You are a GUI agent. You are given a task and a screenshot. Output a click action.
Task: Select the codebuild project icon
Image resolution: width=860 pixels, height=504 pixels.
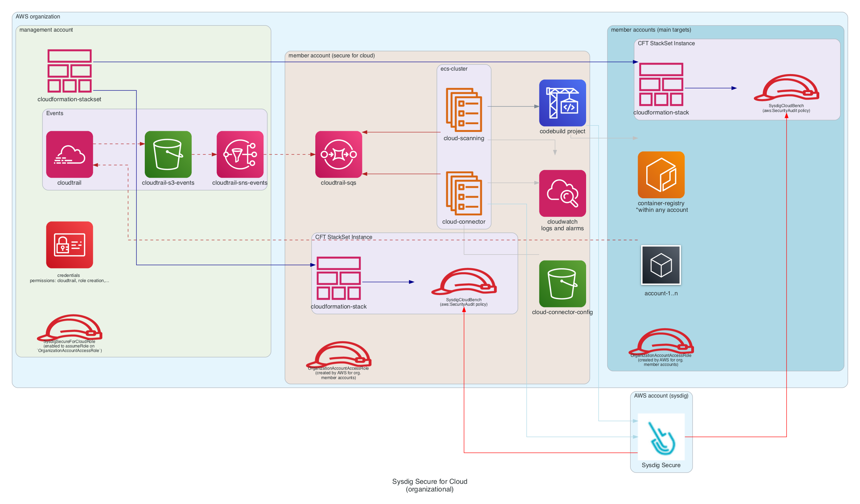(562, 103)
